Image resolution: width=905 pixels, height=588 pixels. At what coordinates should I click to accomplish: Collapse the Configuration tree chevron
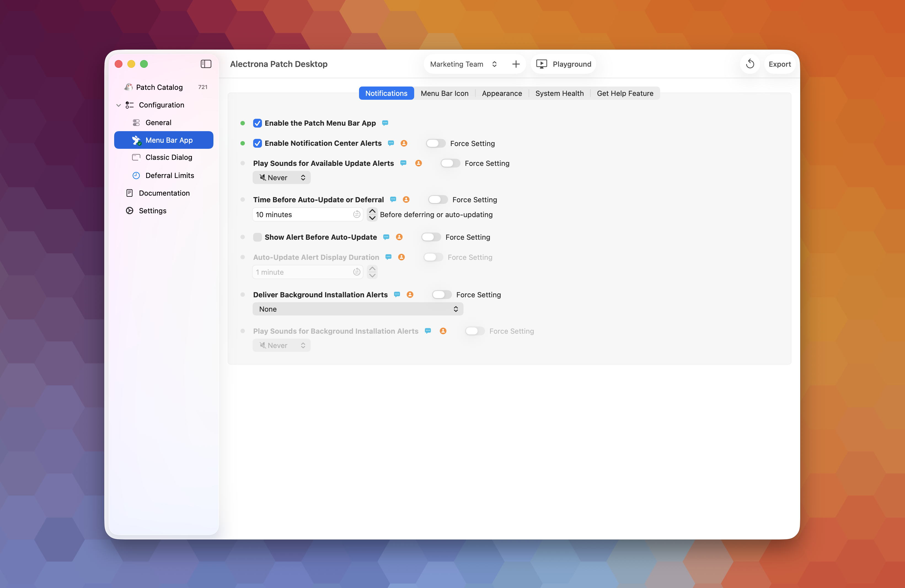pyautogui.click(x=119, y=105)
